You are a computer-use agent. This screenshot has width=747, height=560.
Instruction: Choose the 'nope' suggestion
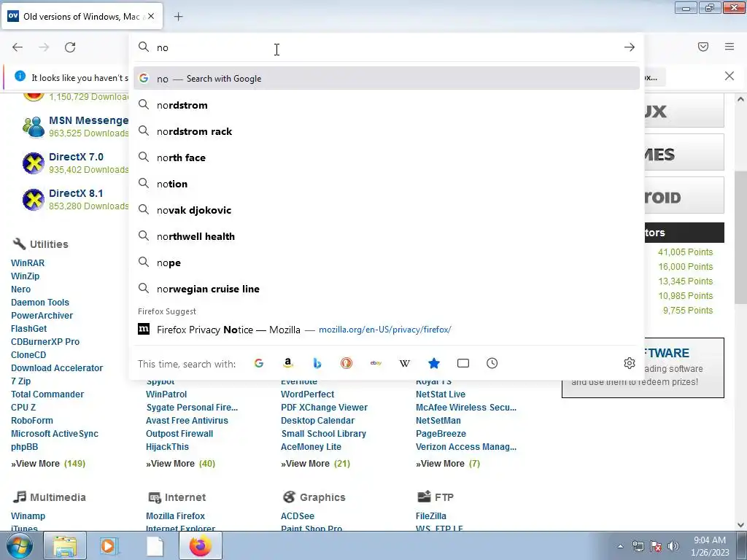pos(387,262)
